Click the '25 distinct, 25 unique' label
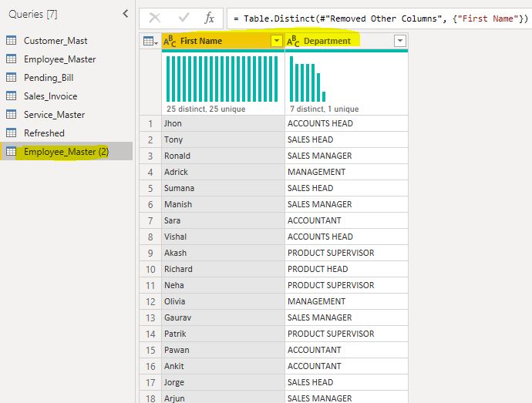Image resolution: width=532 pixels, height=403 pixels. tap(206, 109)
